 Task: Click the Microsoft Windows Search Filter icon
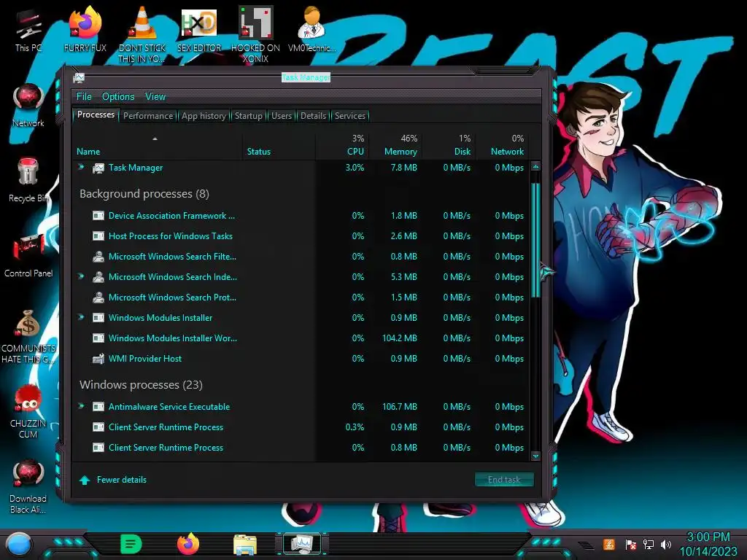point(98,257)
